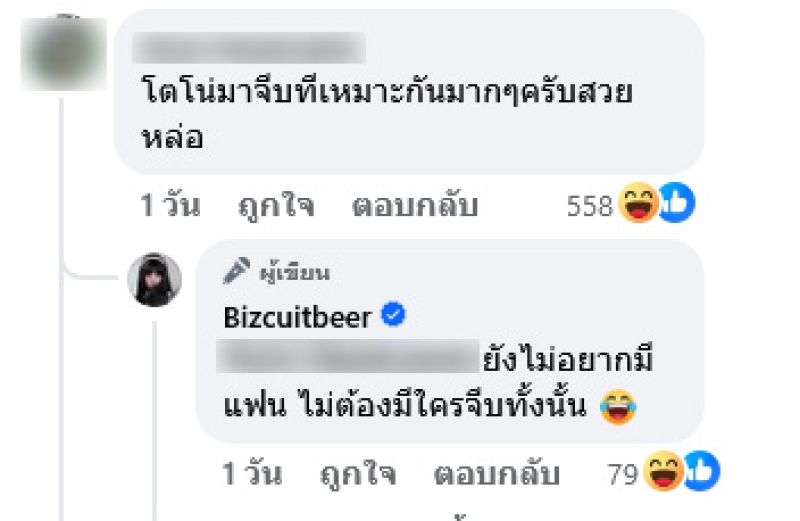Open the blurred commenter name on the top comment
This screenshot has width=800, height=521.
[x=249, y=47]
